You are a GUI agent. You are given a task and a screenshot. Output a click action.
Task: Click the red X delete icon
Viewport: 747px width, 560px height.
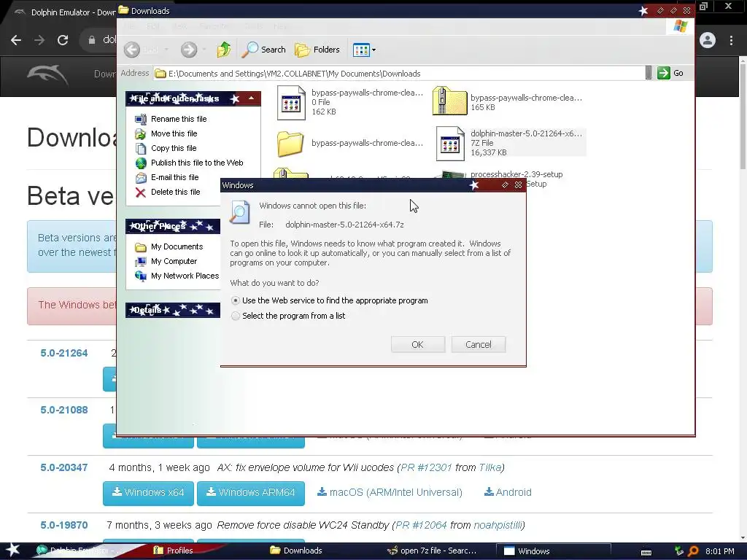(141, 192)
